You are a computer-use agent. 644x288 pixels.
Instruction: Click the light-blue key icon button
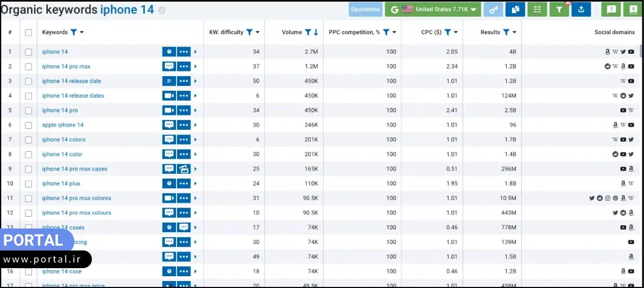click(x=493, y=10)
